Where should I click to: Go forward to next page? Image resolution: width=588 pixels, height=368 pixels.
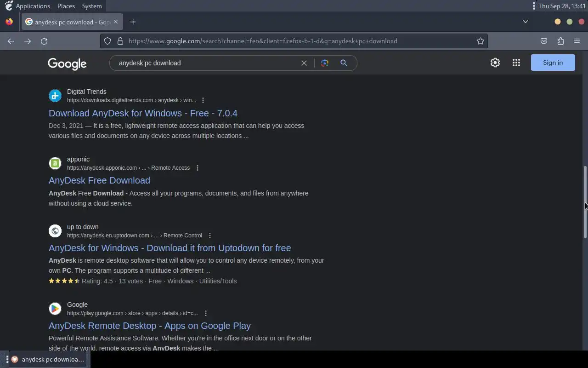click(28, 41)
